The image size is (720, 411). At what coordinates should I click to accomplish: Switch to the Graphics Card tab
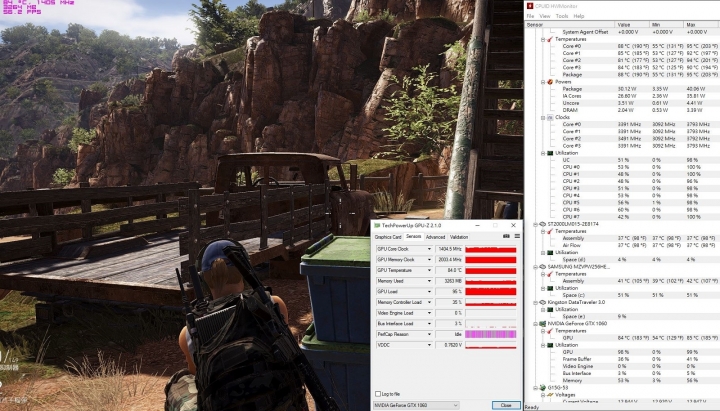(x=388, y=237)
